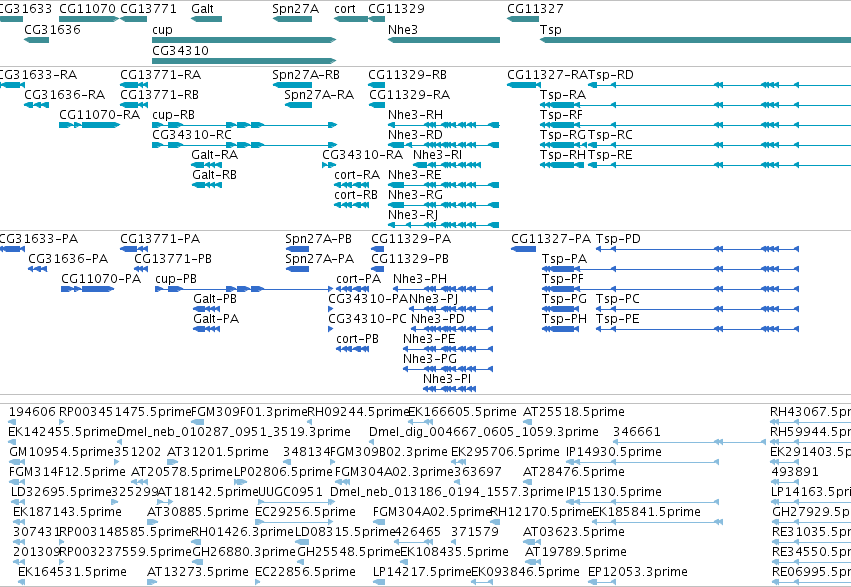Click EST AT25518.5prime label
This screenshot has width=851, height=587.
pos(574,412)
